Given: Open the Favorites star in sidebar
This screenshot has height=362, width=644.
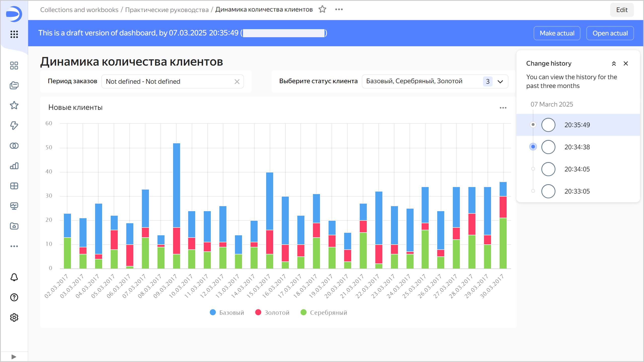Looking at the screenshot, I should [14, 105].
